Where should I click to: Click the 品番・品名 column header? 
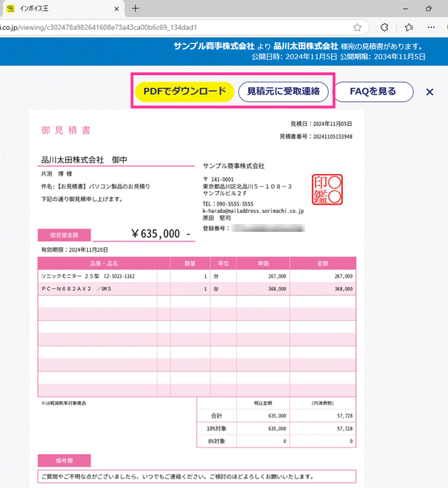pyautogui.click(x=104, y=263)
